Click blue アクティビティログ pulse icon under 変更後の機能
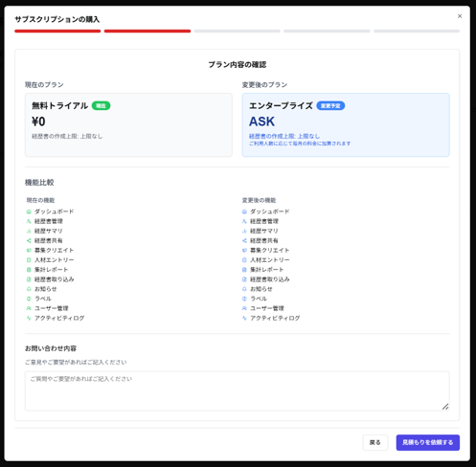Viewport: 476px width, 467px height. coord(244,318)
